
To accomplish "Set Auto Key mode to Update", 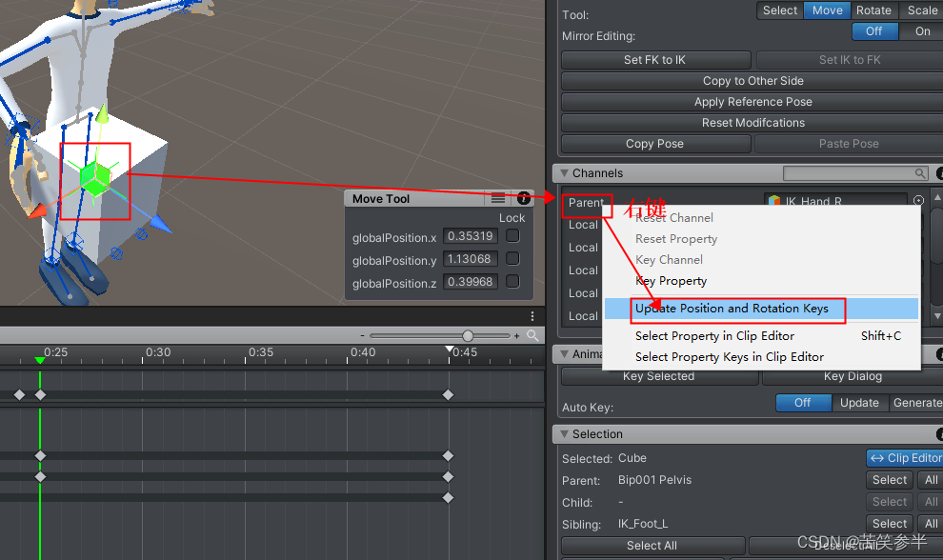I will coord(859,402).
